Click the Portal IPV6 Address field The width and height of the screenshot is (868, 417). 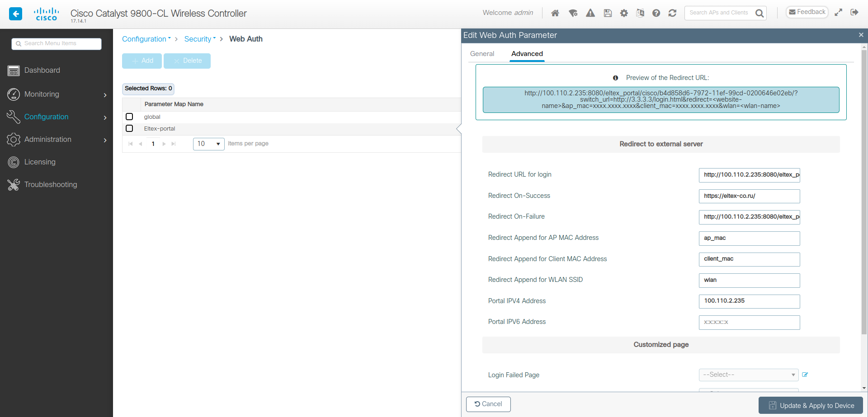[x=749, y=322]
